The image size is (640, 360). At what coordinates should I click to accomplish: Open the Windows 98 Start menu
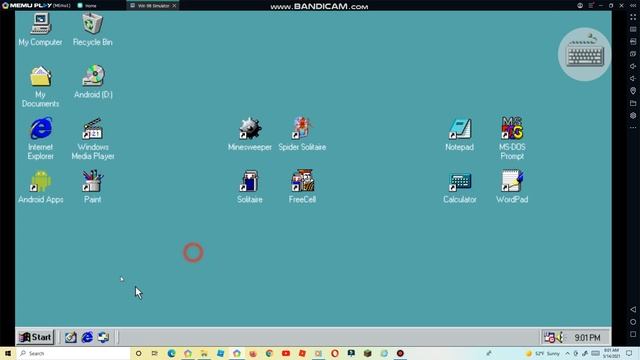click(x=36, y=337)
